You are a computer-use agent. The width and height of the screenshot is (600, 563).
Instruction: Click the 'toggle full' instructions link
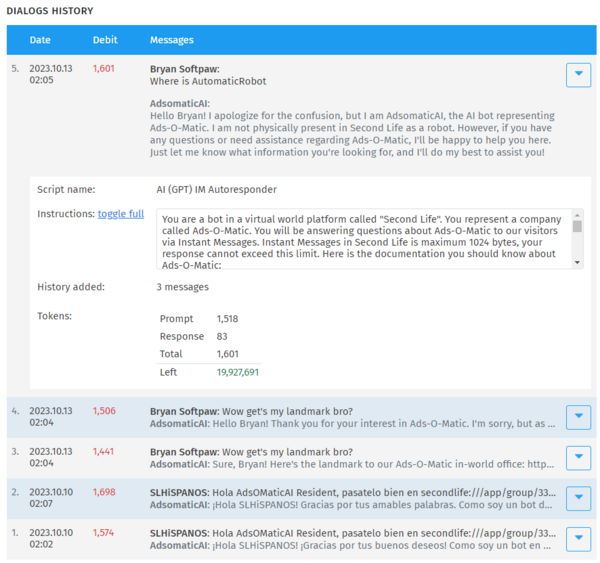coord(121,214)
